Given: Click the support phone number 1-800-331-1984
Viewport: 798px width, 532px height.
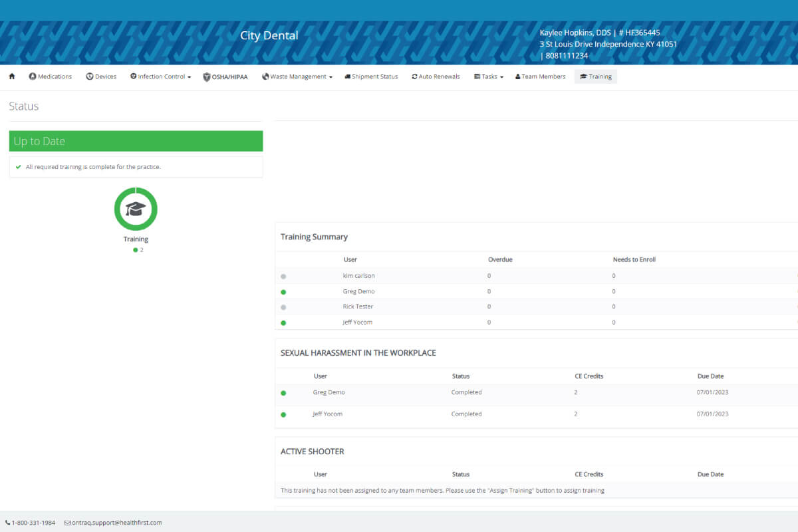Looking at the screenshot, I should click(x=33, y=523).
